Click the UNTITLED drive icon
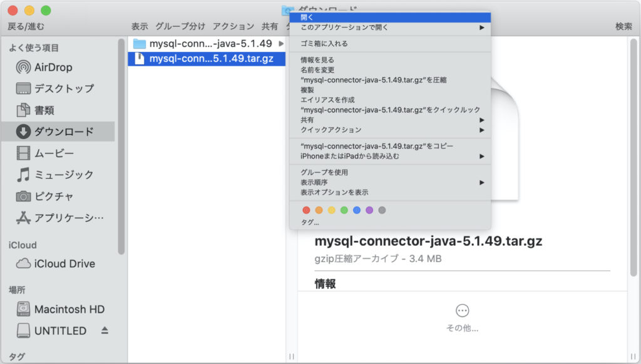641x364 pixels. pyautogui.click(x=23, y=330)
